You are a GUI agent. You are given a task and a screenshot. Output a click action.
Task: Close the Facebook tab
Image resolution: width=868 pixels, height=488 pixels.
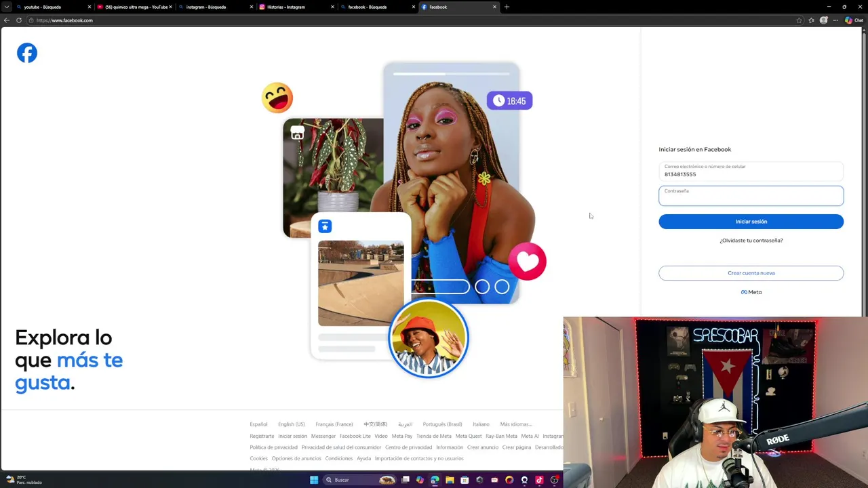494,7
